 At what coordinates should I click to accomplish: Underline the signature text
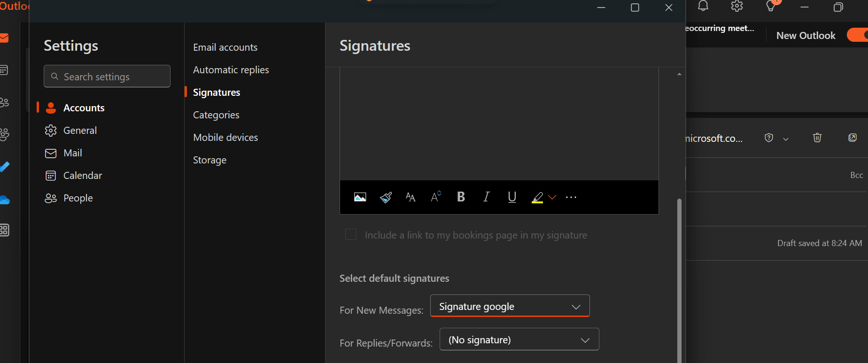coord(512,197)
